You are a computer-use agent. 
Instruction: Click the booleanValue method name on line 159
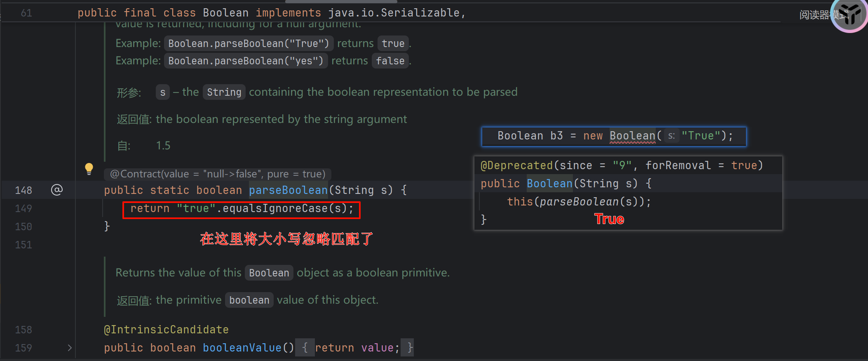point(242,348)
